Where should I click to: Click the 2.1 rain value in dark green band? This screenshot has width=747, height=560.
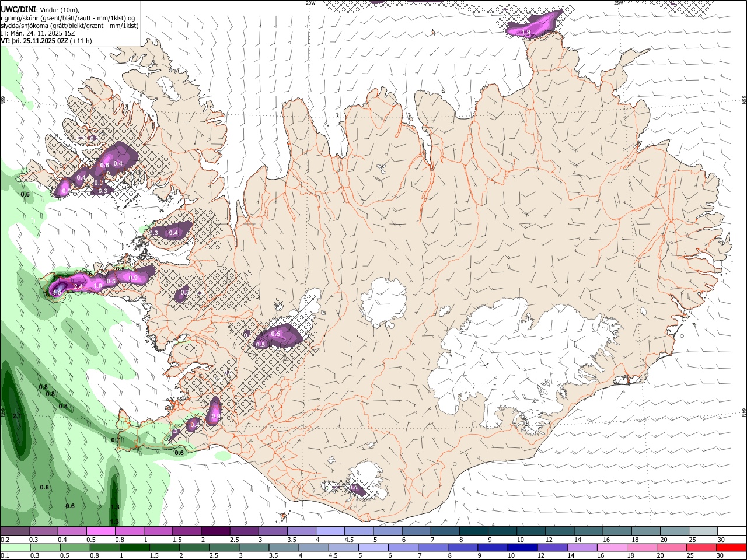pyautogui.click(x=16, y=416)
